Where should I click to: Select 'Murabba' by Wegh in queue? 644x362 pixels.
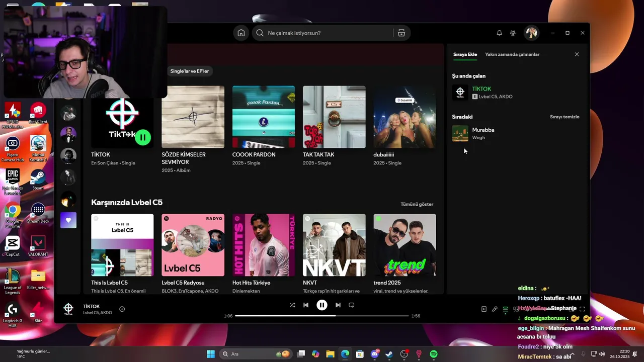coord(517,133)
